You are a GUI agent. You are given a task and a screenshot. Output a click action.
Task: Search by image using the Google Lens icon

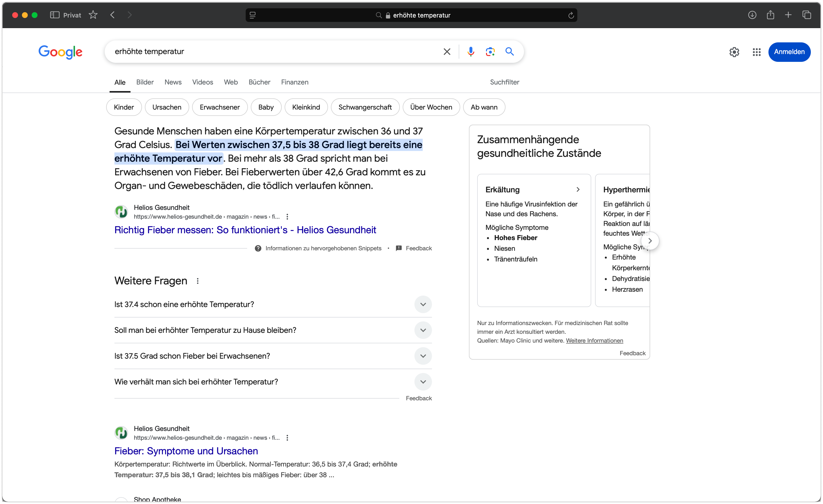490,51
